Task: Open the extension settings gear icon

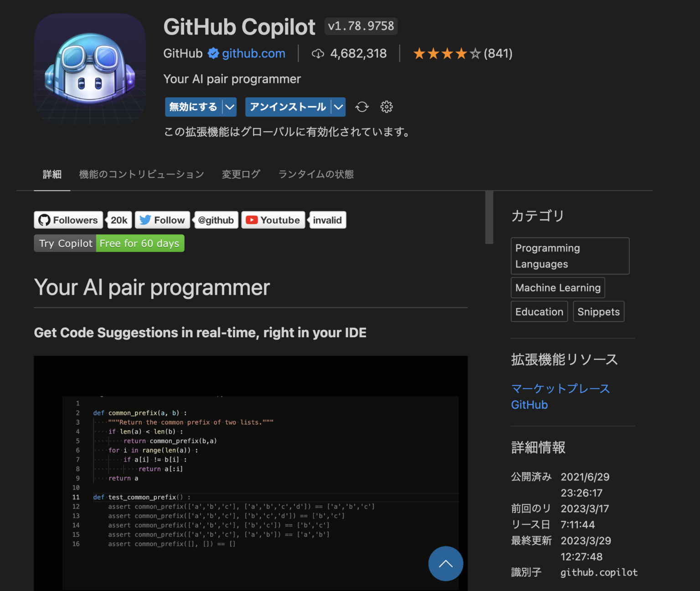Action: [x=386, y=107]
